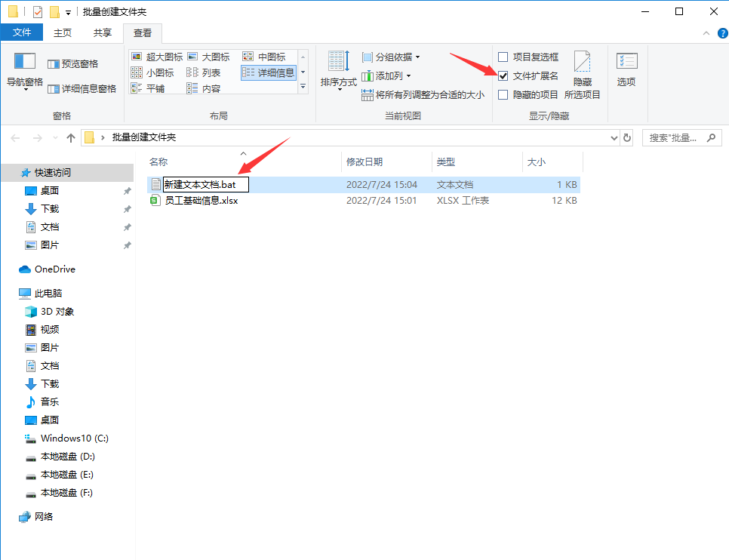The width and height of the screenshot is (729, 560).
Task: Open the Group by dropdown
Action: 391,57
